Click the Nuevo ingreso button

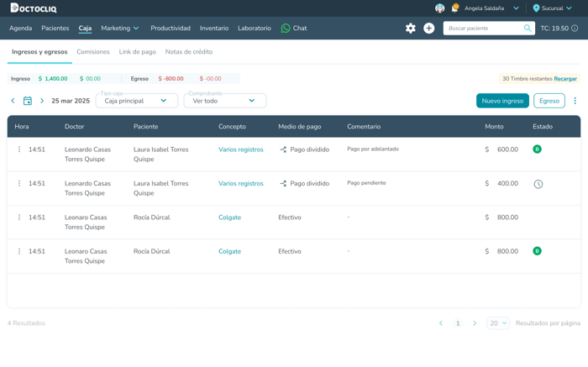502,101
